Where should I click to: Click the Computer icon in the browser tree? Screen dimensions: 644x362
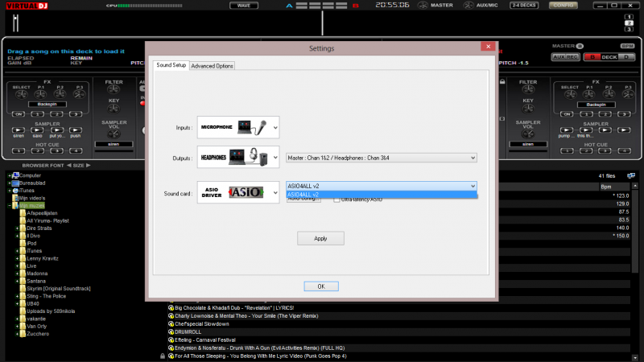pos(15,175)
